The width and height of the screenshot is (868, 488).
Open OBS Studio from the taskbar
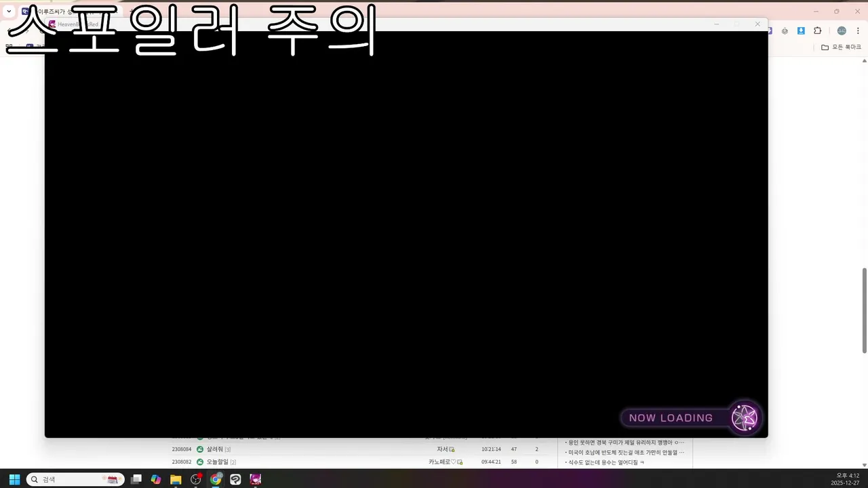pos(196,479)
